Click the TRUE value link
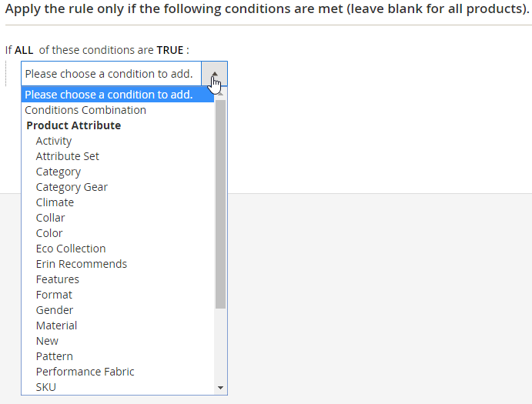 [x=170, y=50]
